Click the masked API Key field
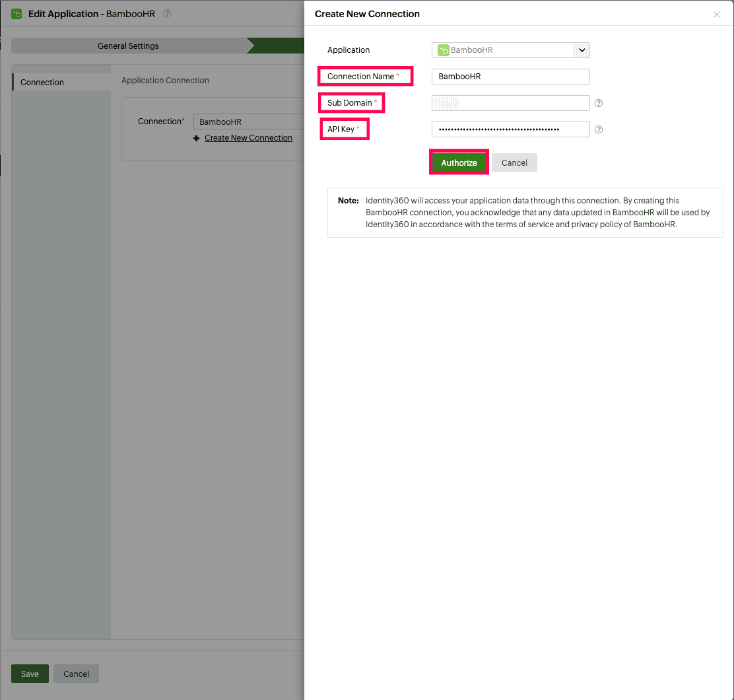Image resolution: width=734 pixels, height=700 pixels. (510, 129)
